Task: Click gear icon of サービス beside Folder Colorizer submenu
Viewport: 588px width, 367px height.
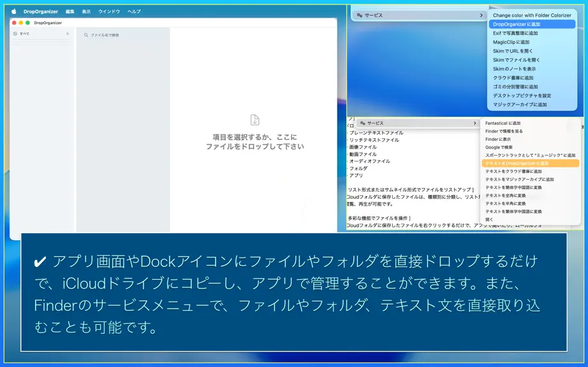Action: click(x=359, y=15)
